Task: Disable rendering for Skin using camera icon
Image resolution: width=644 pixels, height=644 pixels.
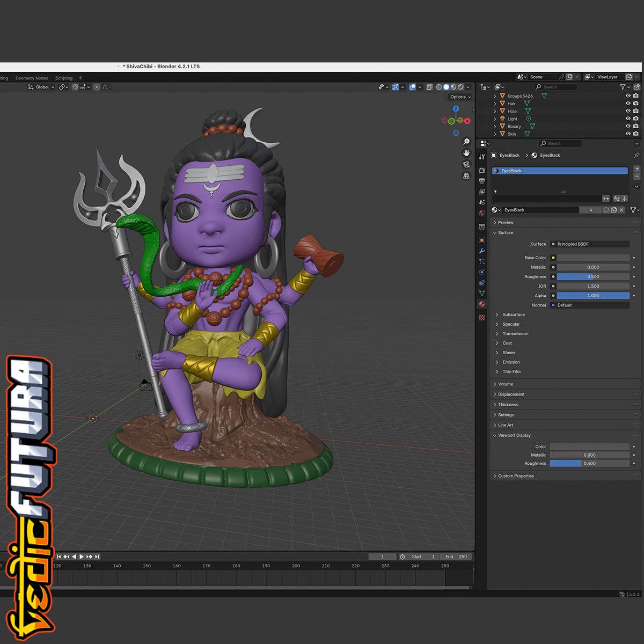Action: pyautogui.click(x=636, y=134)
